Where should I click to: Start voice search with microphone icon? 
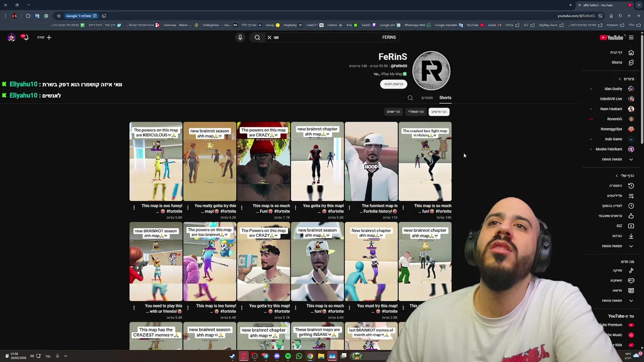click(240, 37)
